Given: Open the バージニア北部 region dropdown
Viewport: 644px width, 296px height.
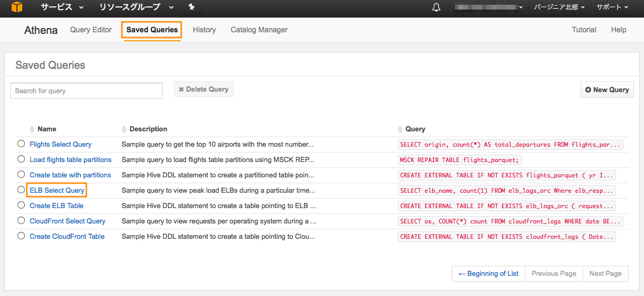Looking at the screenshot, I should (x=560, y=7).
